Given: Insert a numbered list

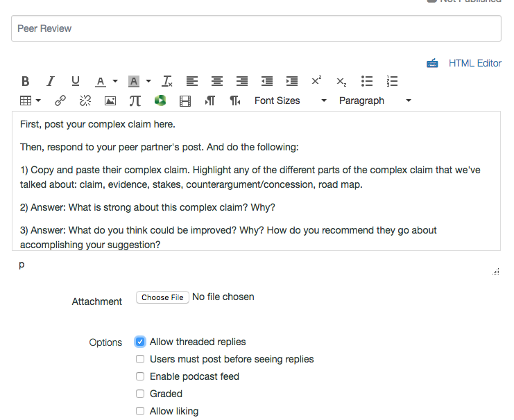Looking at the screenshot, I should coord(392,81).
